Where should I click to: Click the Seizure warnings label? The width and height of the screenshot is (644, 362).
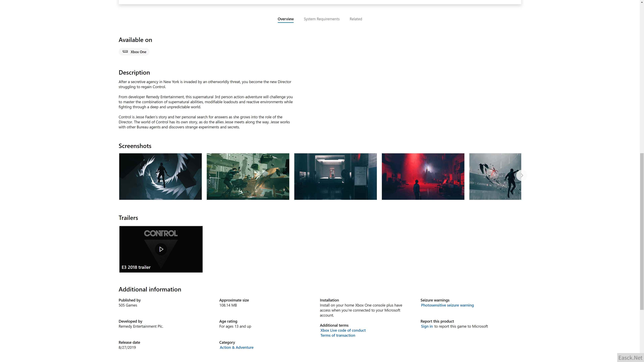click(435, 300)
